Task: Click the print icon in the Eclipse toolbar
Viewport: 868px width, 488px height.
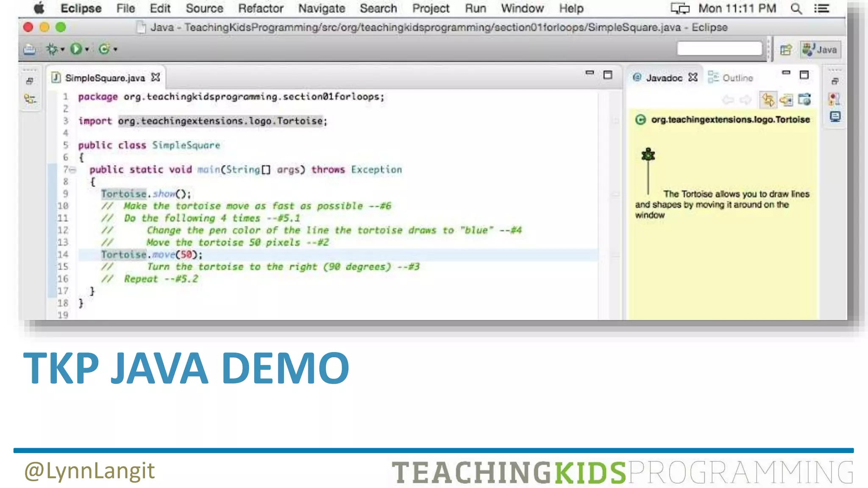Action: point(29,50)
